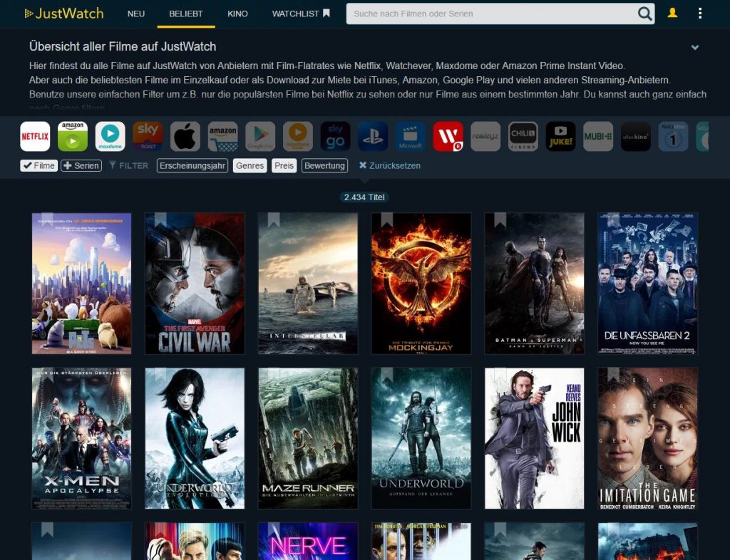Choose the Apple iTunes provider icon

pyautogui.click(x=185, y=136)
